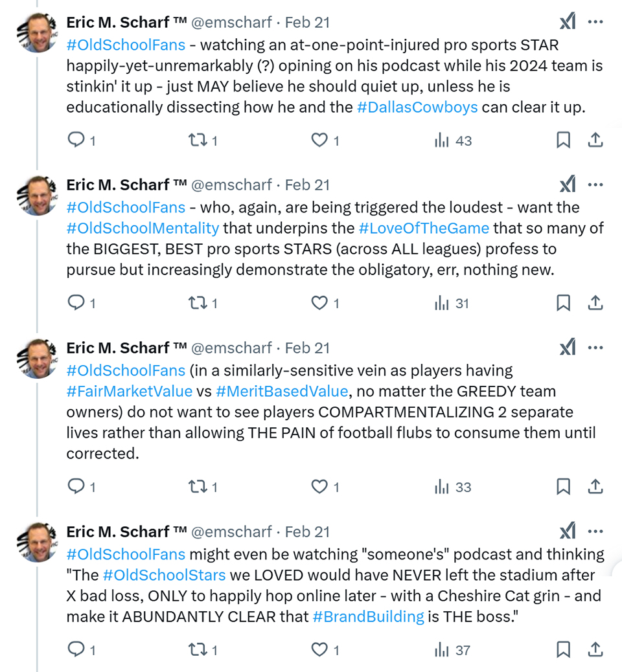View analytics showing 31 views
The height and width of the screenshot is (672, 622).
[452, 304]
